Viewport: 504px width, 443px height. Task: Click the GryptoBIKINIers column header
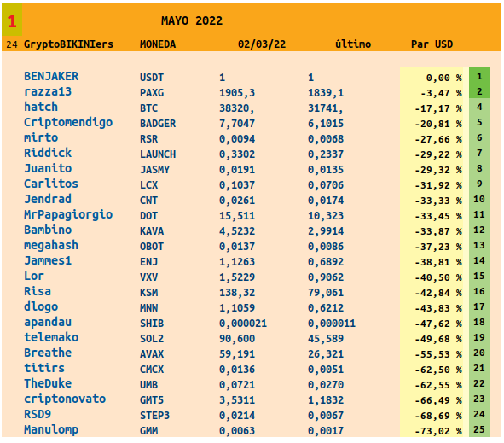click(x=68, y=44)
